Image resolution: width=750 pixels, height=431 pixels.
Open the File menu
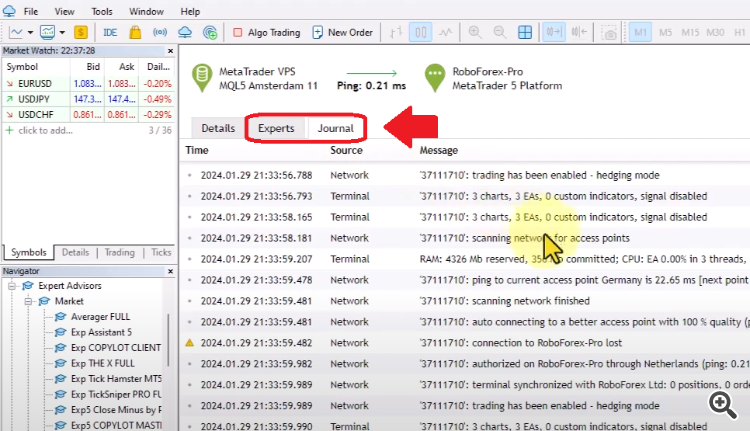pyautogui.click(x=31, y=11)
